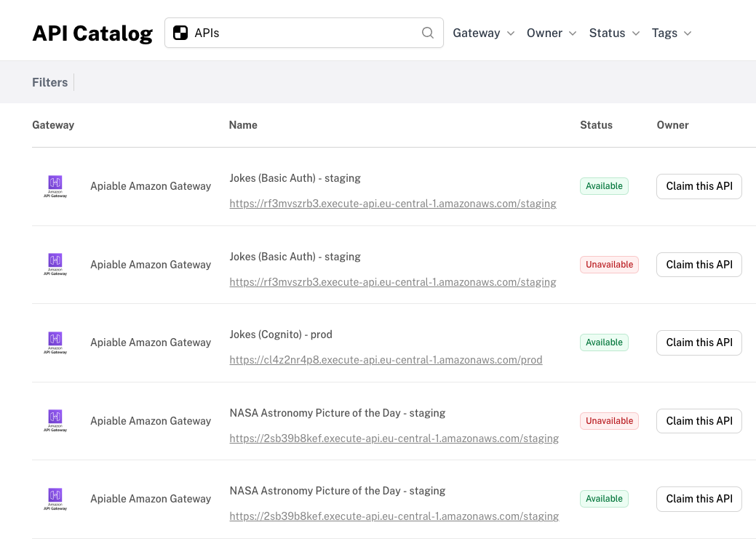Open the Owner filter dropdown
Viewport: 756px width, 541px height.
tap(552, 33)
